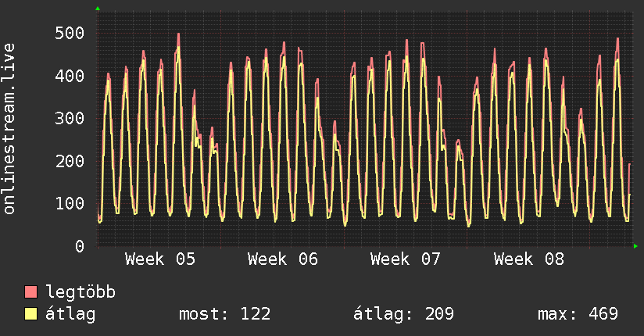Click the 0 y-axis tick label
Screen dimensions: 644x336
[x=80, y=246]
